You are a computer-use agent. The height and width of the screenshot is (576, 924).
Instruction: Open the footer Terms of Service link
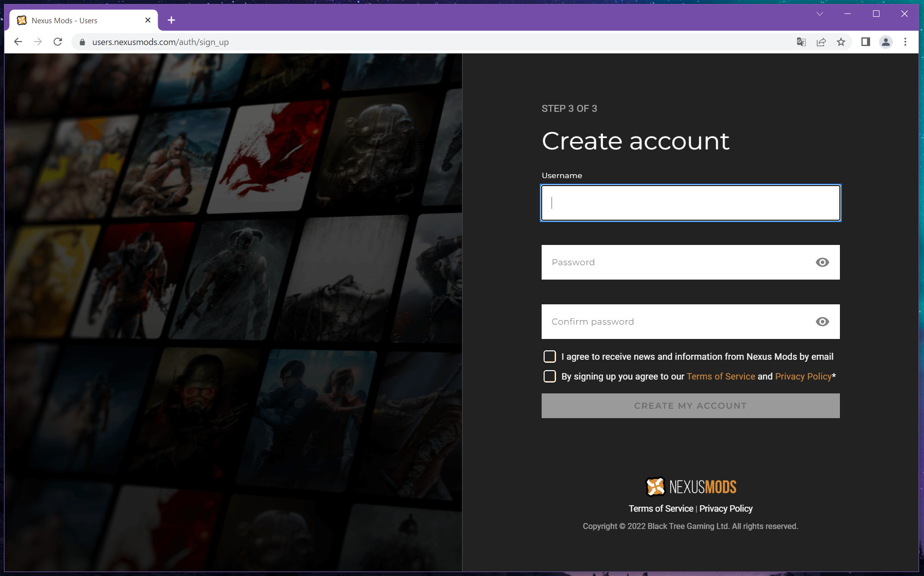pos(661,509)
